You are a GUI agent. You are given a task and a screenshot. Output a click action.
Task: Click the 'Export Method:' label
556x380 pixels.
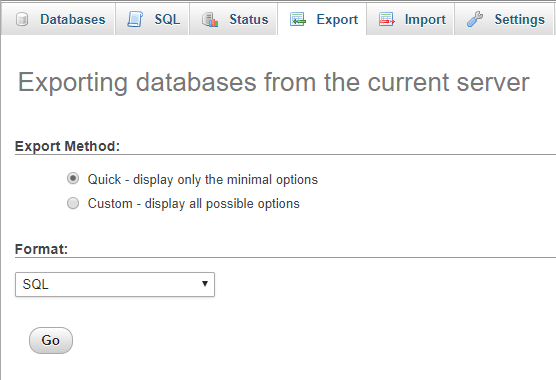point(67,146)
